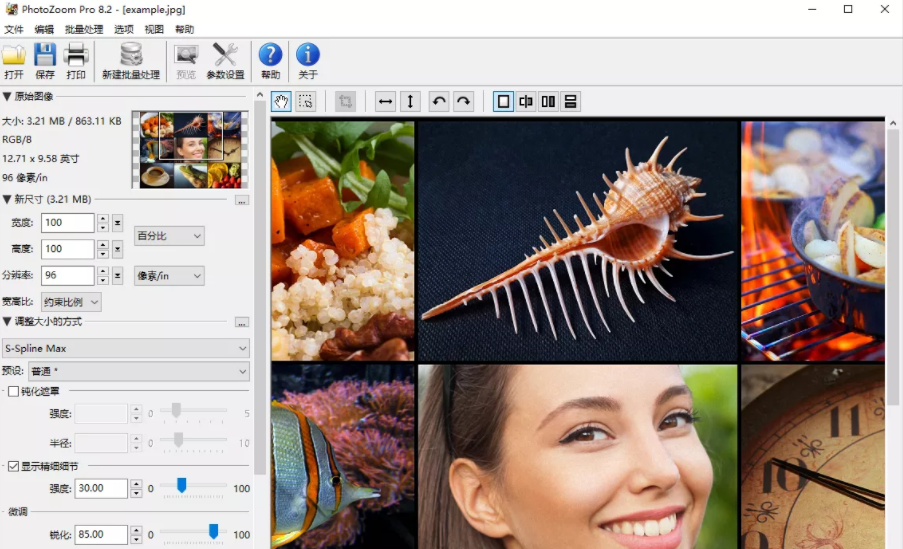Rotate image counterclockwise
The width and height of the screenshot is (903, 549).
pyautogui.click(x=439, y=101)
